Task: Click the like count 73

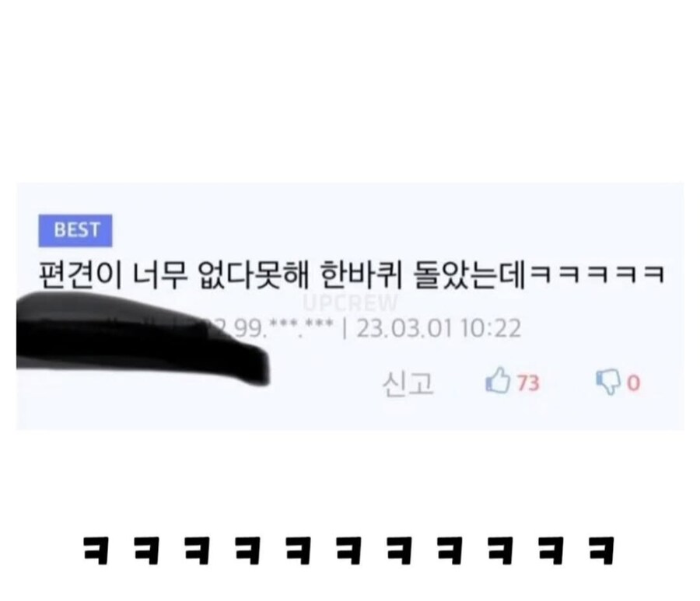Action: [528, 383]
